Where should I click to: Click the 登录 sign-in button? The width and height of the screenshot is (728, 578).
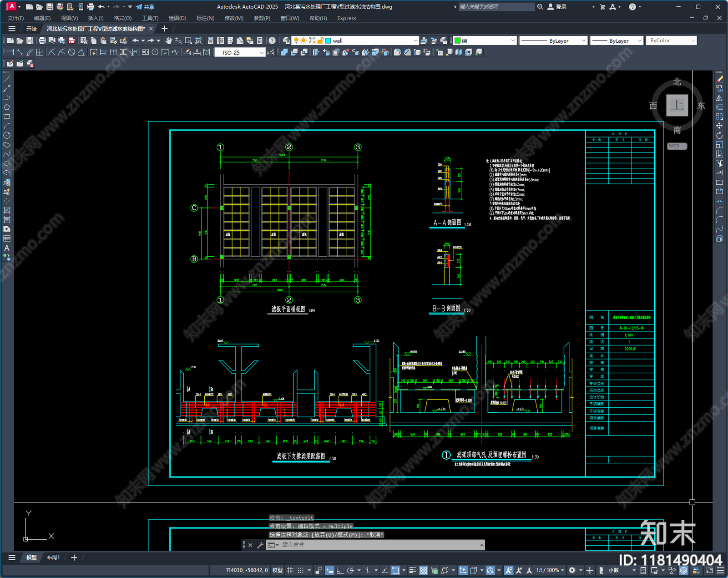557,7
